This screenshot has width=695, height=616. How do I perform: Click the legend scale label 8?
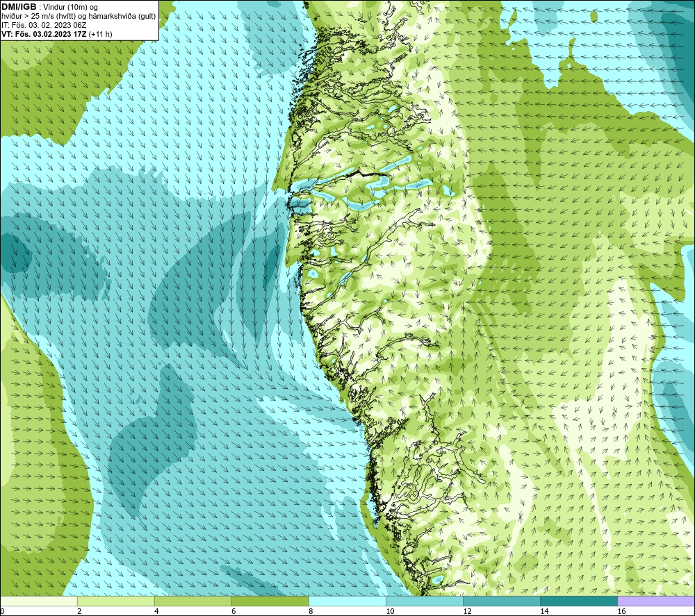(310, 611)
